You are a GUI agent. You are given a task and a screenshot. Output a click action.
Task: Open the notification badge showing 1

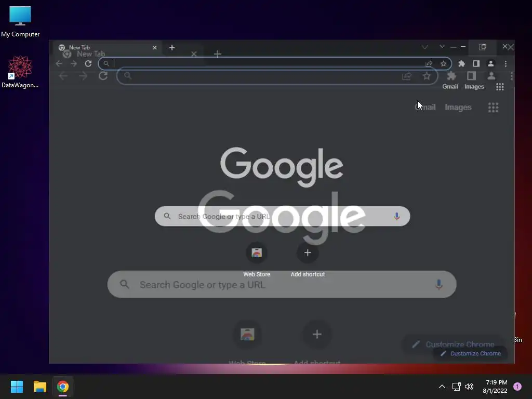pyautogui.click(x=517, y=387)
